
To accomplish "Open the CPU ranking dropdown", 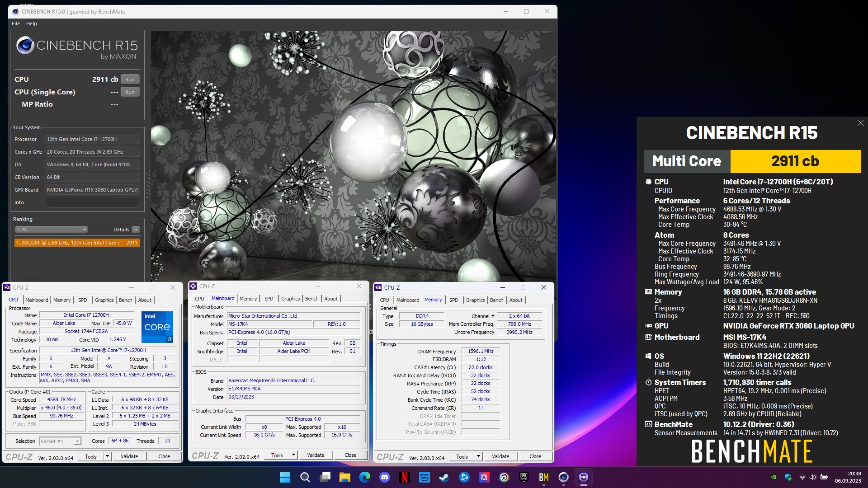I will pos(52,230).
